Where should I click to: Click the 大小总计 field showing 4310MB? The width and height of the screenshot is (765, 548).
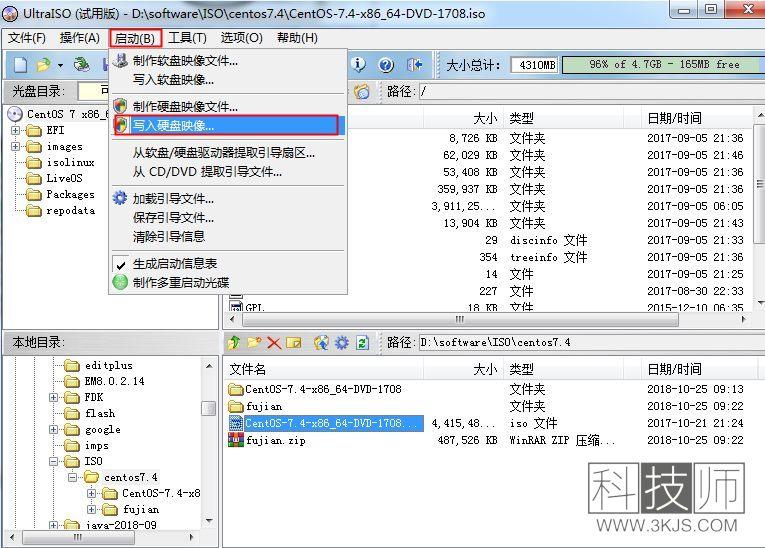tap(535, 64)
